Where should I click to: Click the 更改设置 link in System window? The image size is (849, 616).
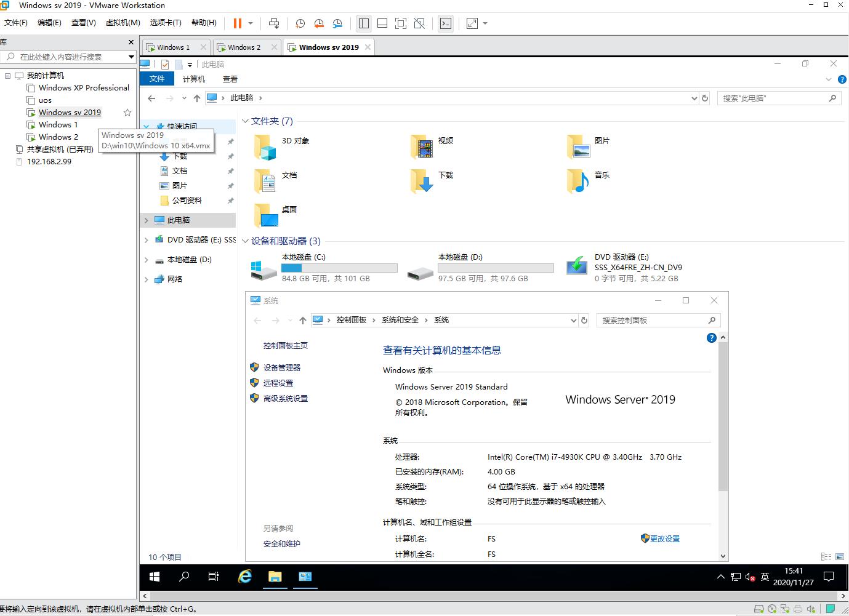[664, 538]
